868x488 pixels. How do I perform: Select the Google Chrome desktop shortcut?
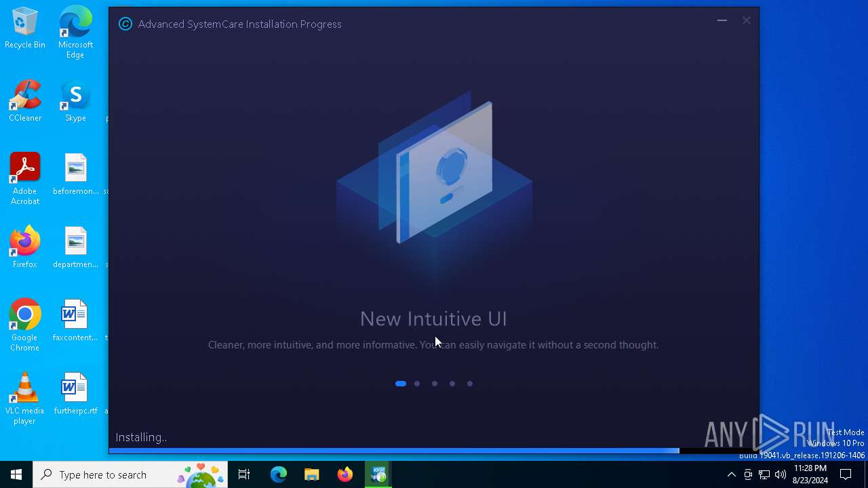coord(25,325)
